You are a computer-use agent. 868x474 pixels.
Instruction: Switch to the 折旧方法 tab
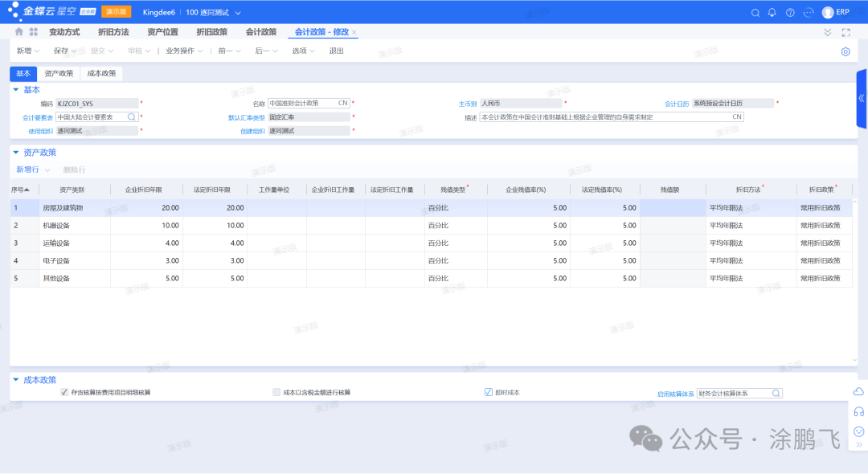point(113,32)
